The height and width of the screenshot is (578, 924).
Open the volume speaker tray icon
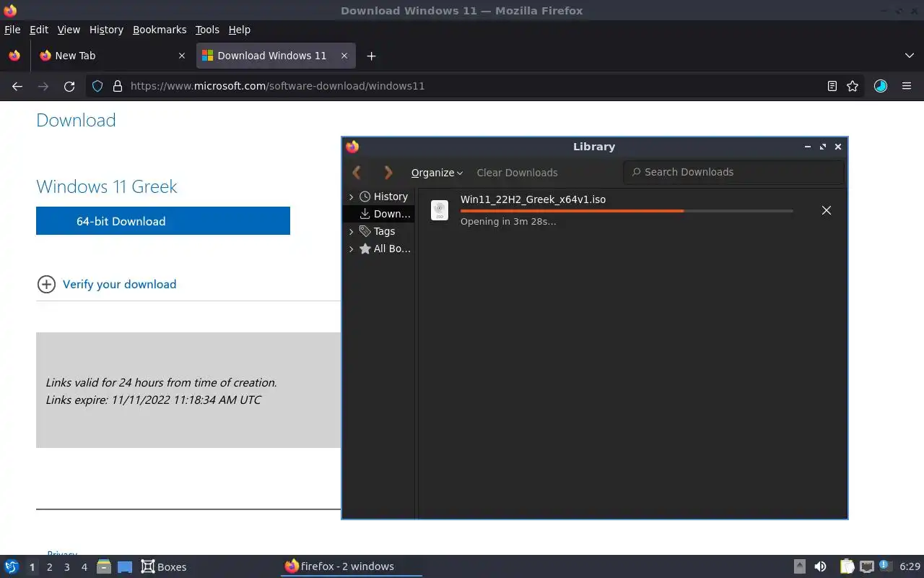(820, 566)
